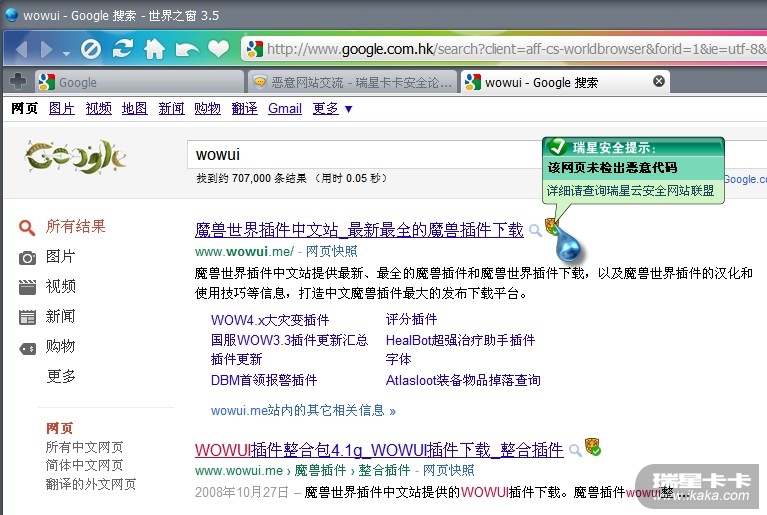Open 网页快照 for www.wowui.me/
Screen dimensions: 767x515
click(331, 251)
